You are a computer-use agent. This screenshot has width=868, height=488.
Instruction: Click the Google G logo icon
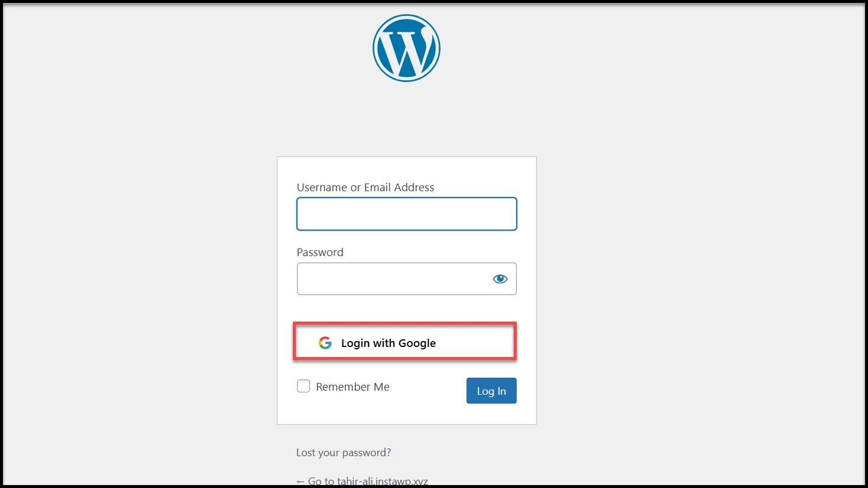325,343
